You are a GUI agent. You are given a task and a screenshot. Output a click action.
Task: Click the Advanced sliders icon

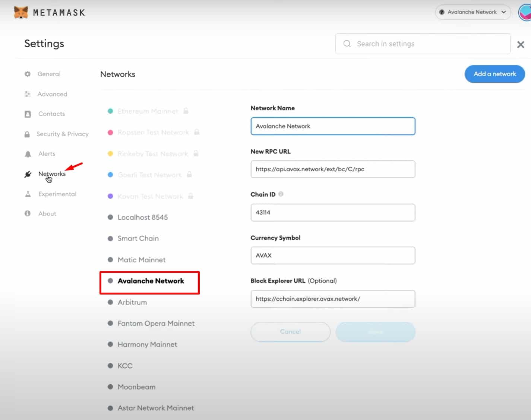(x=28, y=94)
